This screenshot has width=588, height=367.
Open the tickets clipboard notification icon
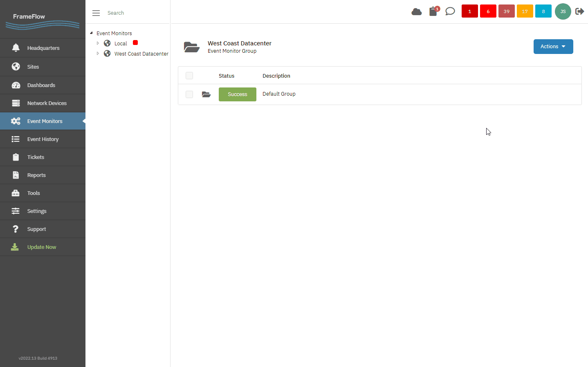click(x=433, y=11)
